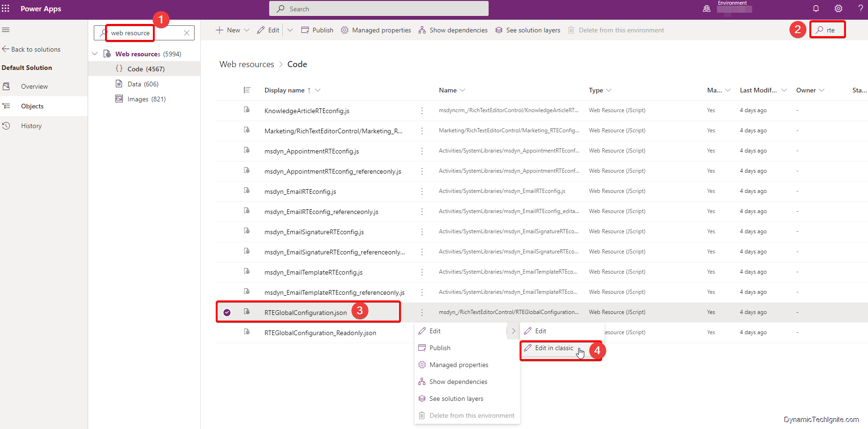Click the web resource filter field

coord(144,33)
